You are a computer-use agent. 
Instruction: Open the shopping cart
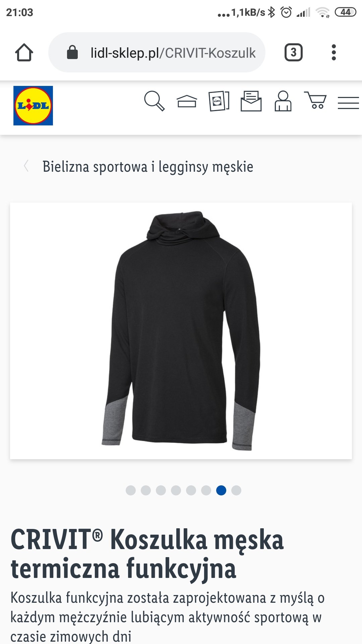tap(315, 100)
